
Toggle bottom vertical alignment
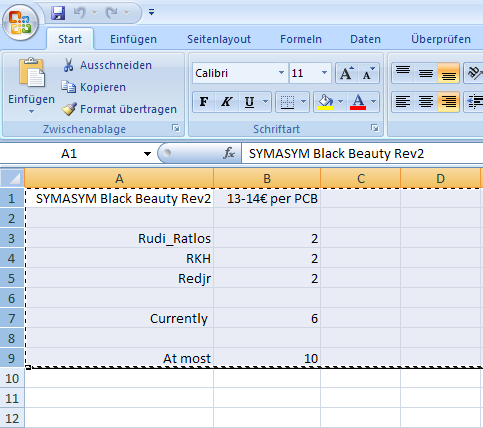coord(449,73)
